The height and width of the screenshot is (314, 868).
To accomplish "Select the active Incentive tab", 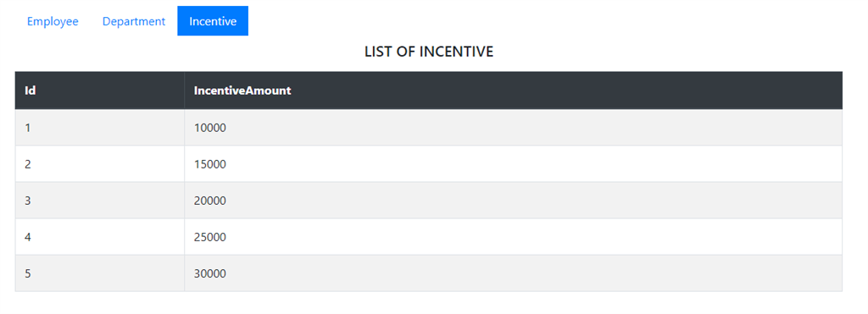I will (213, 21).
